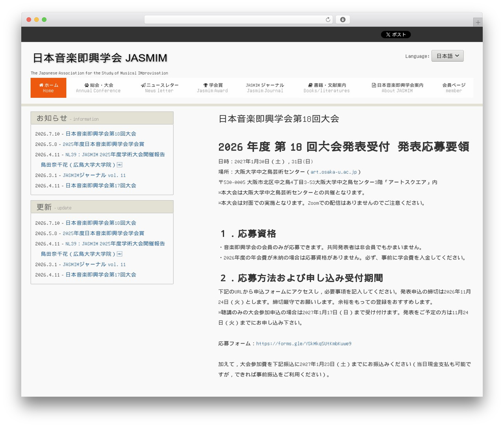Open 2025年度学会賞 link in お知らせ panel
The width and height of the screenshot is (504, 427).
point(104,144)
